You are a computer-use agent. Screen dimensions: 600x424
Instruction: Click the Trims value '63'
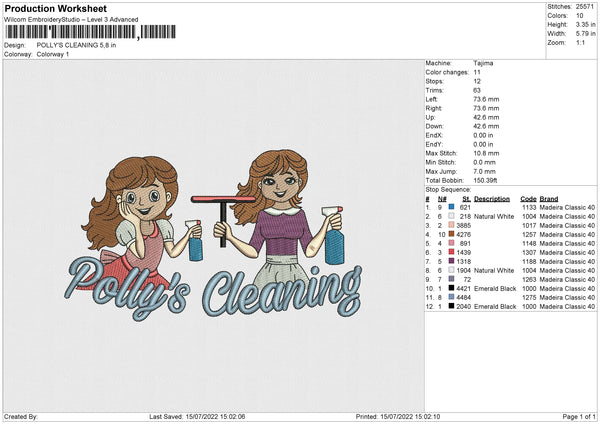[477, 90]
